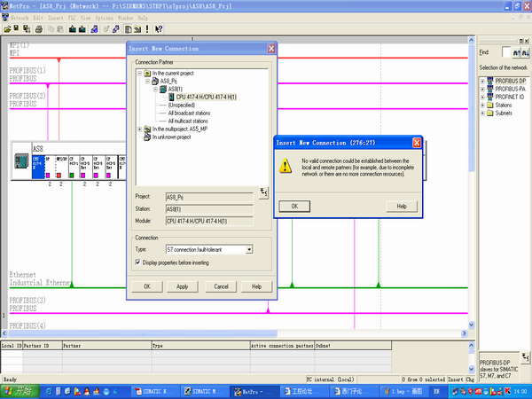The width and height of the screenshot is (532, 399).
Task: Click the CPU 417-4 H module icon in tree
Action: pyautogui.click(x=171, y=97)
